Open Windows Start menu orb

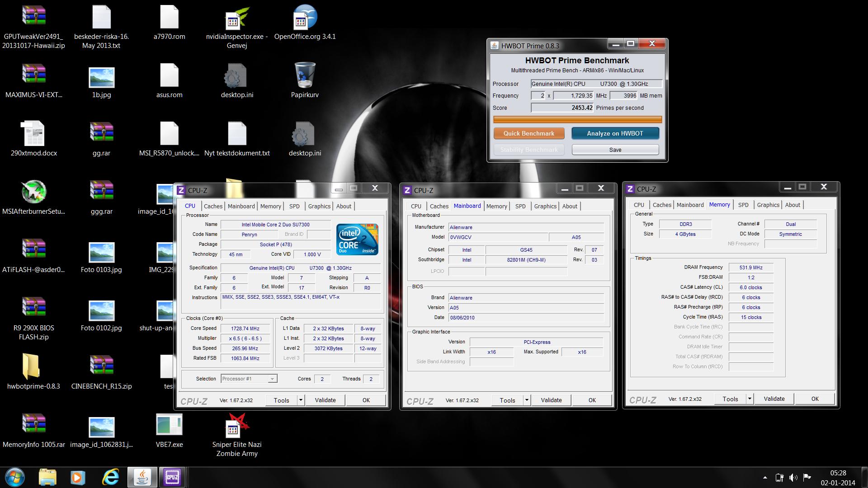15,477
